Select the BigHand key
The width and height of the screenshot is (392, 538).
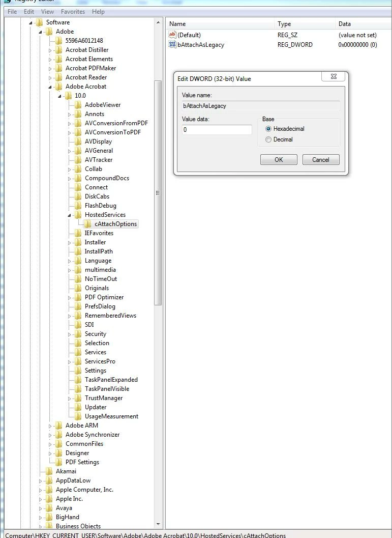click(x=68, y=517)
